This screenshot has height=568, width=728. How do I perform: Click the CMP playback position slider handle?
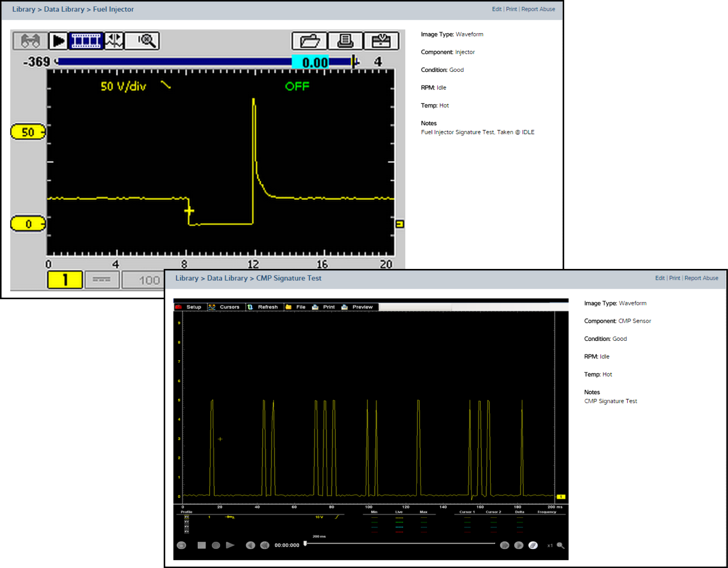[305, 543]
